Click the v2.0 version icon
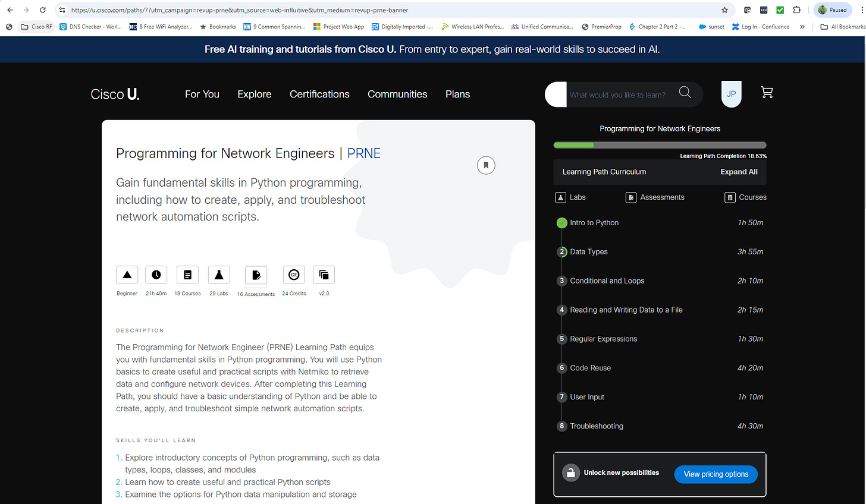The image size is (866, 504). coord(324,275)
